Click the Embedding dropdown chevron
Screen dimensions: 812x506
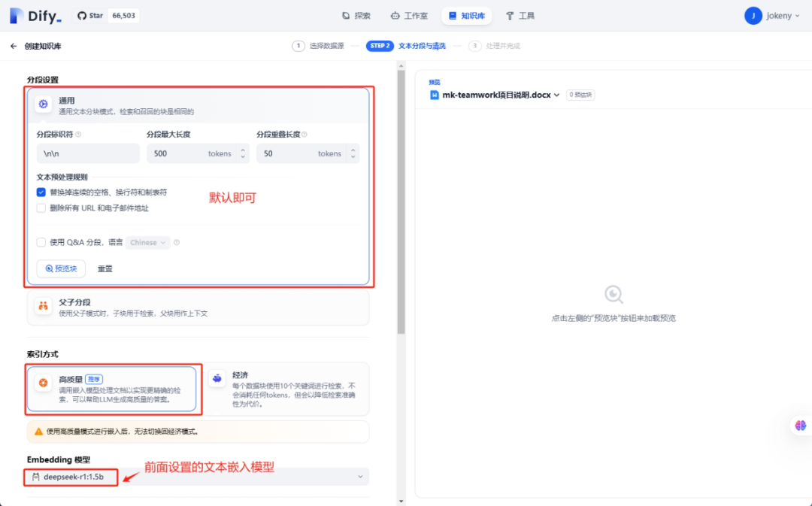point(360,477)
